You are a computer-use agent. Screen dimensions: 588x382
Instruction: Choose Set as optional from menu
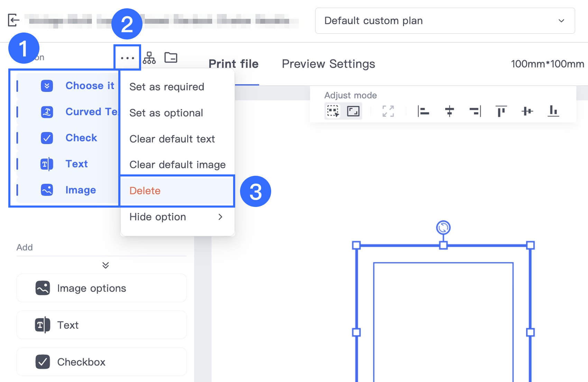177,113
